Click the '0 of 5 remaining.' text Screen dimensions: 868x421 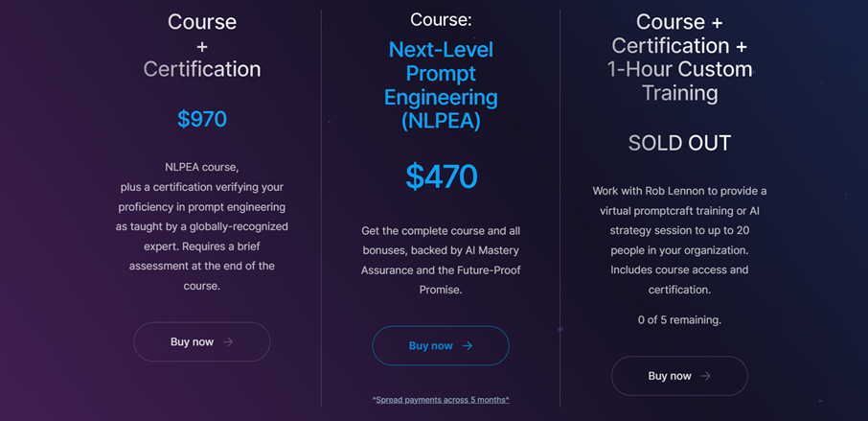[679, 320]
